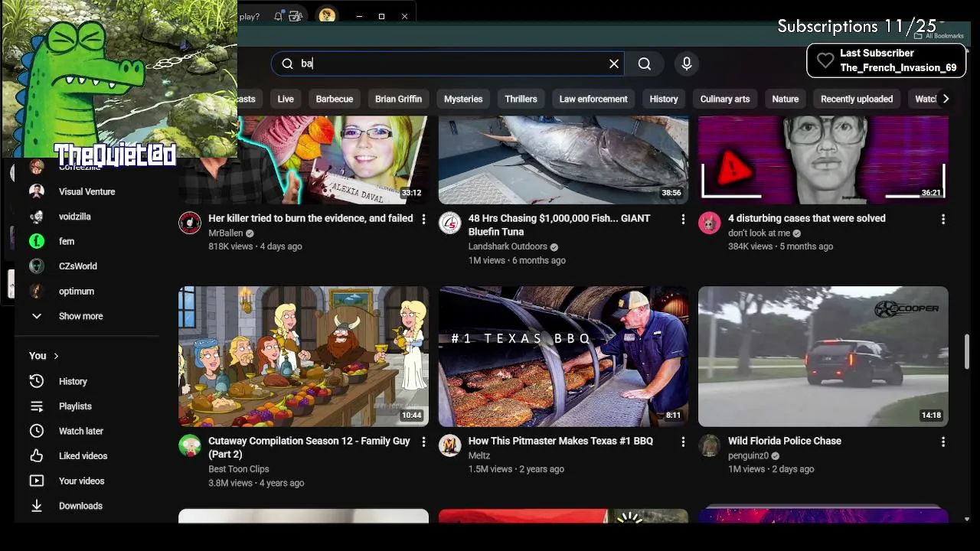Screen dimensions: 980x551
Task: Open options menu for Cutaway Compilation video
Action: pos(423,442)
